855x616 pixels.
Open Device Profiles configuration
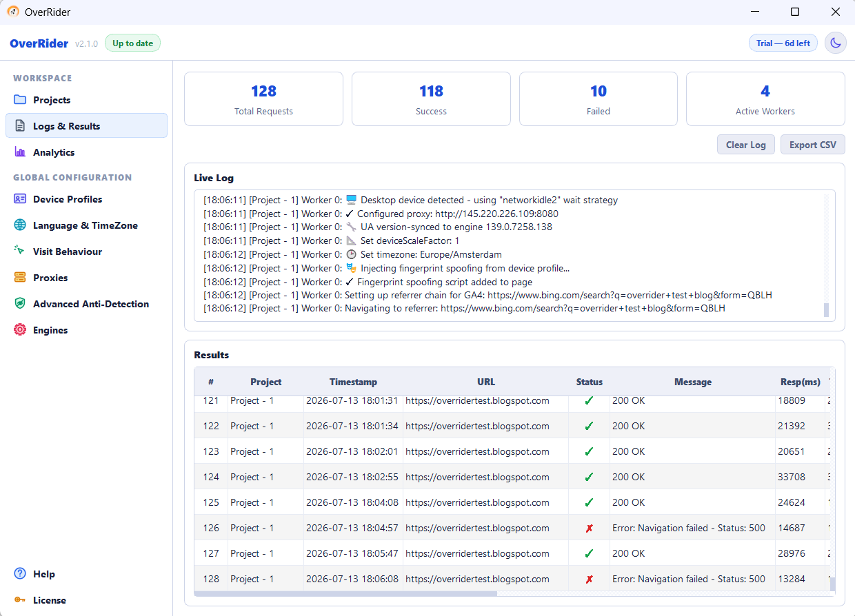tap(86, 199)
